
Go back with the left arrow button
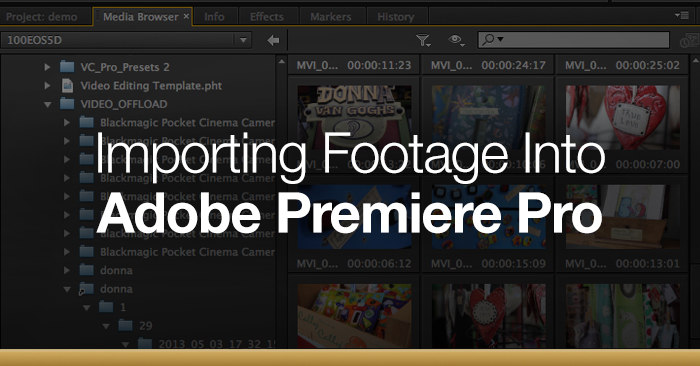point(273,41)
